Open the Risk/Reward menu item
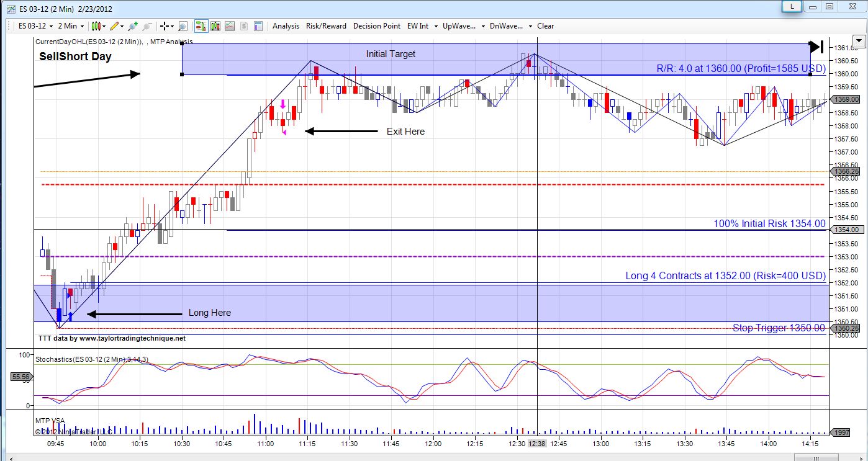The height and width of the screenshot is (461, 868). click(326, 26)
